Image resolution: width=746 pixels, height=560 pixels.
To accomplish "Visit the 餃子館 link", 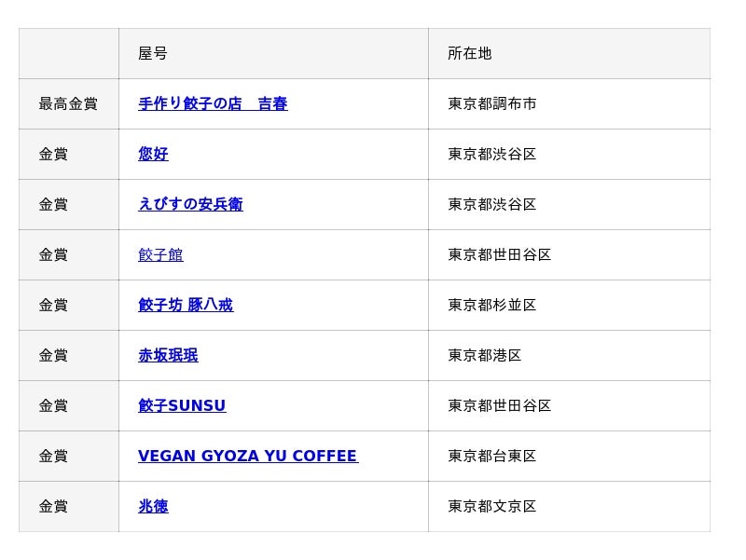I will point(160,254).
